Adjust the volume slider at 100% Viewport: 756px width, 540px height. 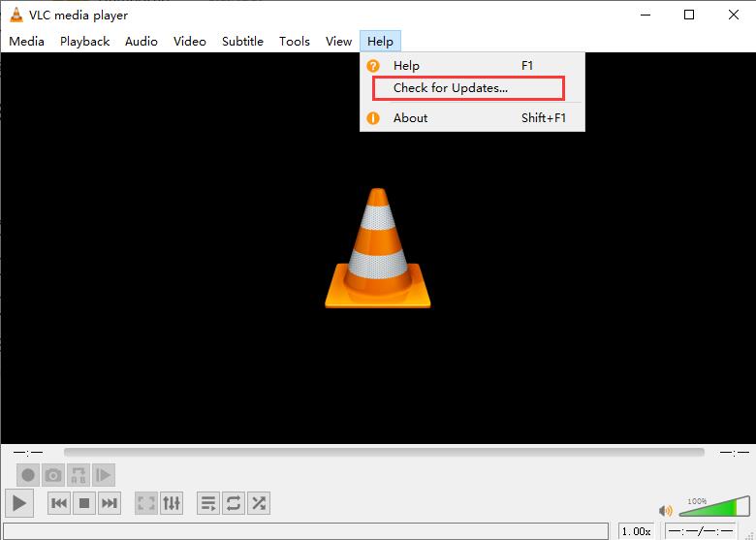(x=714, y=506)
